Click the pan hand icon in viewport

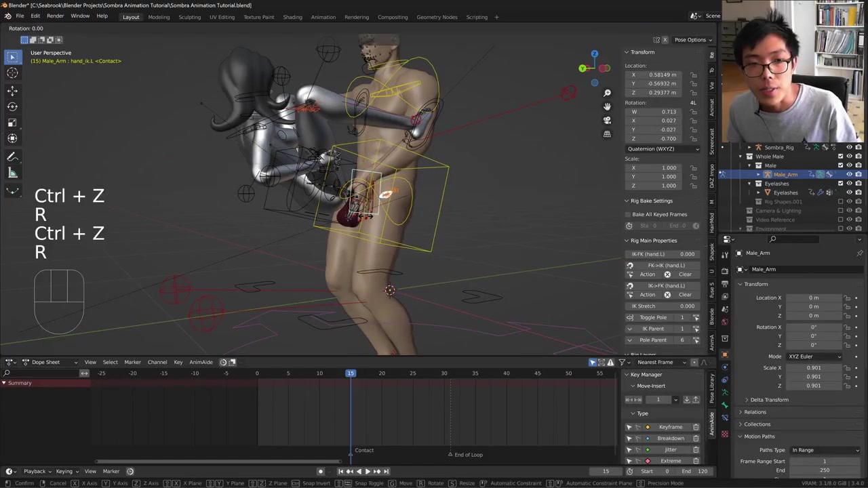607,106
